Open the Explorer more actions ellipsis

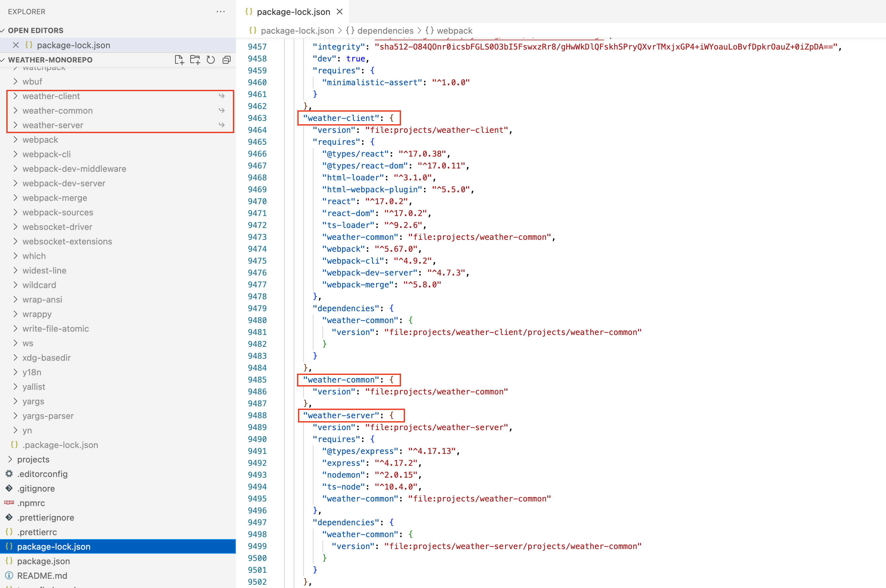221,12
